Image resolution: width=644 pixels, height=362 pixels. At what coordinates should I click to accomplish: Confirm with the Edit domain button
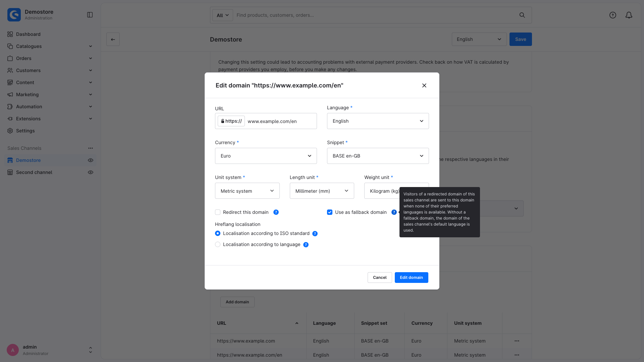click(412, 278)
